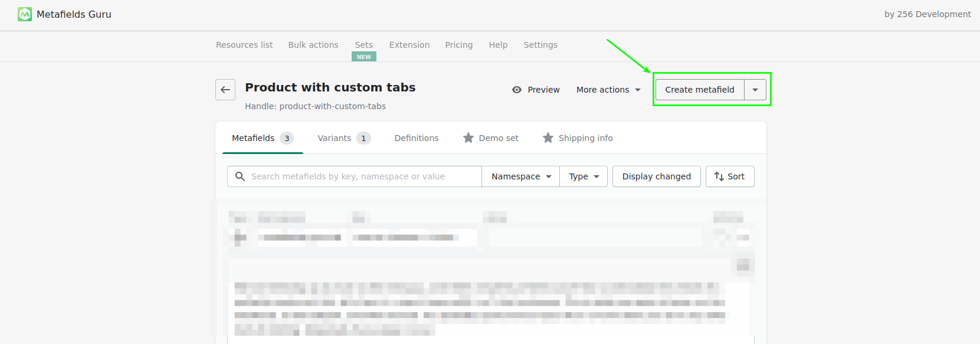Click the Sort button label

click(x=736, y=176)
